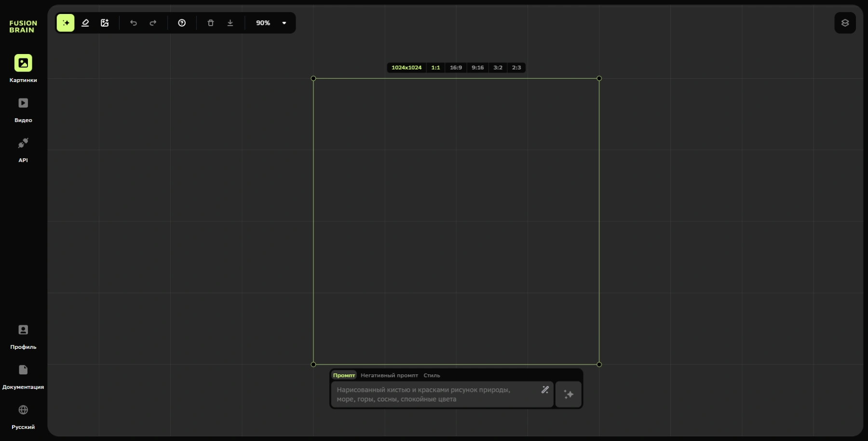Delete canvas content with trash icon
Image resolution: width=868 pixels, height=441 pixels.
211,23
